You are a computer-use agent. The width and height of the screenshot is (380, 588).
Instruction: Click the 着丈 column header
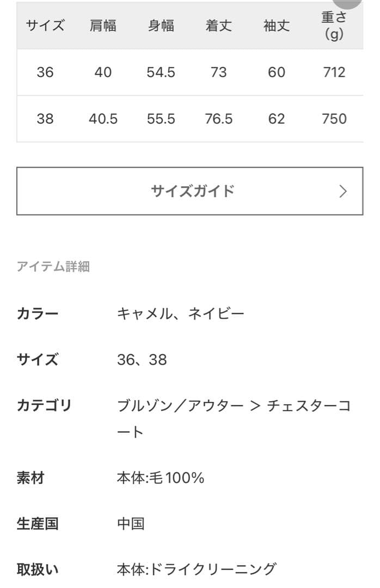click(x=219, y=24)
